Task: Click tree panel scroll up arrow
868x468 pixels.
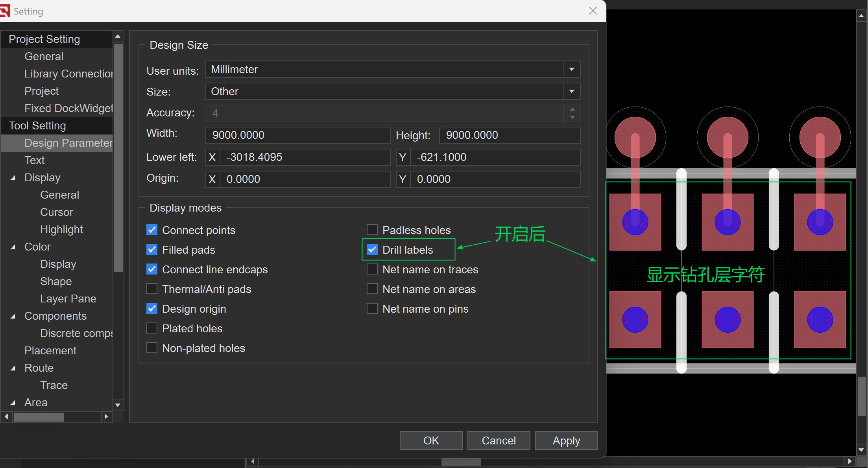Action: coord(118,36)
